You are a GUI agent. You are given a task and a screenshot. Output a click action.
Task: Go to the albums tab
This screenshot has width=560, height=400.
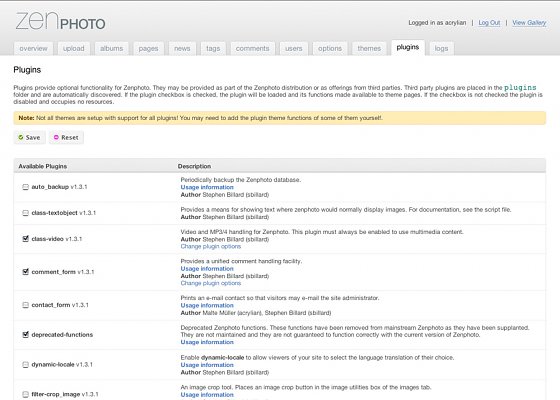111,49
